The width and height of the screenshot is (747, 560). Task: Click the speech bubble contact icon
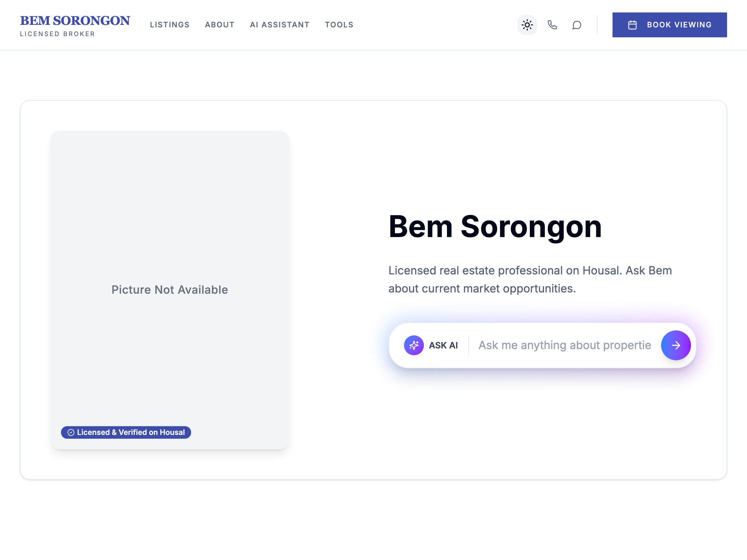(x=577, y=25)
